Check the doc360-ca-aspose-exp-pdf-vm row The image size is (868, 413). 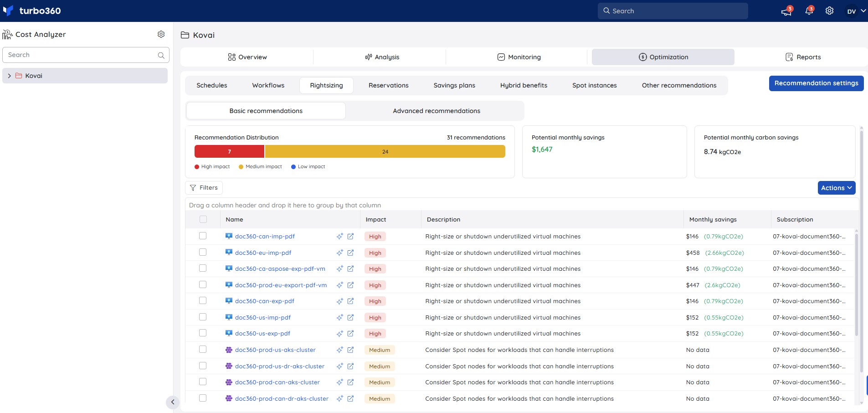pyautogui.click(x=203, y=268)
